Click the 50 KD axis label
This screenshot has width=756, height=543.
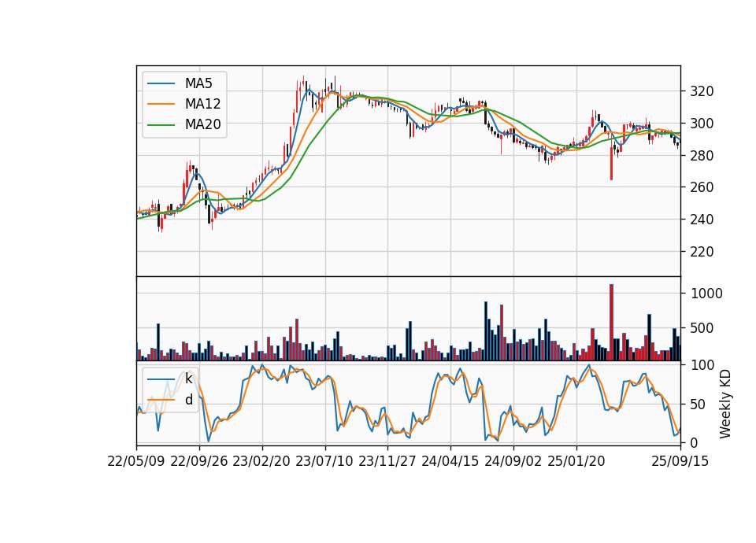[699, 404]
